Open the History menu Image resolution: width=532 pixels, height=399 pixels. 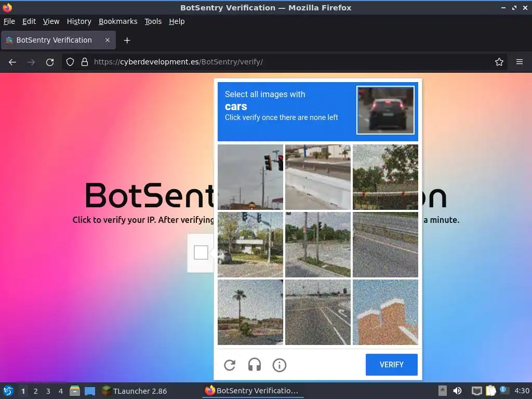79,21
